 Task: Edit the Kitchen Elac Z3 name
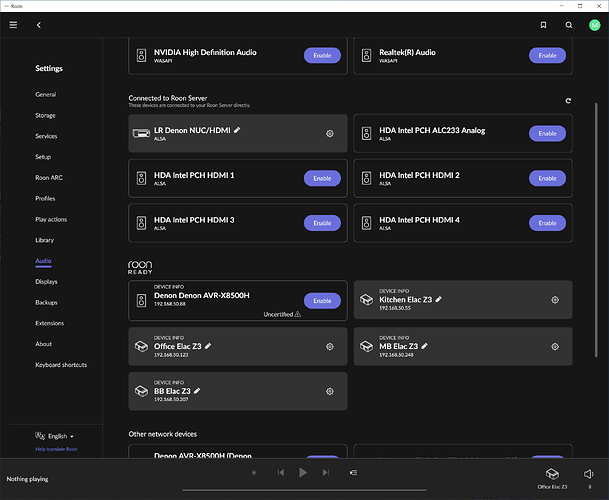[438, 299]
